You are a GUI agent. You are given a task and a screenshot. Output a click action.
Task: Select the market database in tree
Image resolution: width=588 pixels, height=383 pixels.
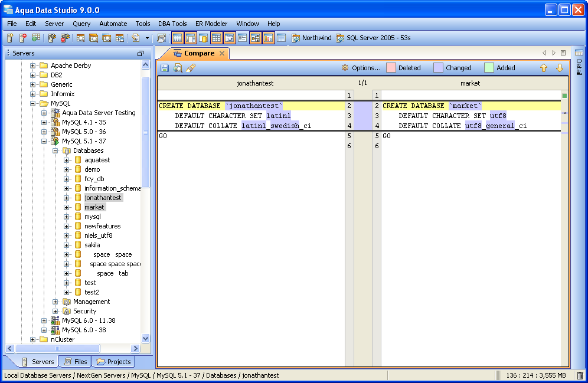tap(94, 207)
